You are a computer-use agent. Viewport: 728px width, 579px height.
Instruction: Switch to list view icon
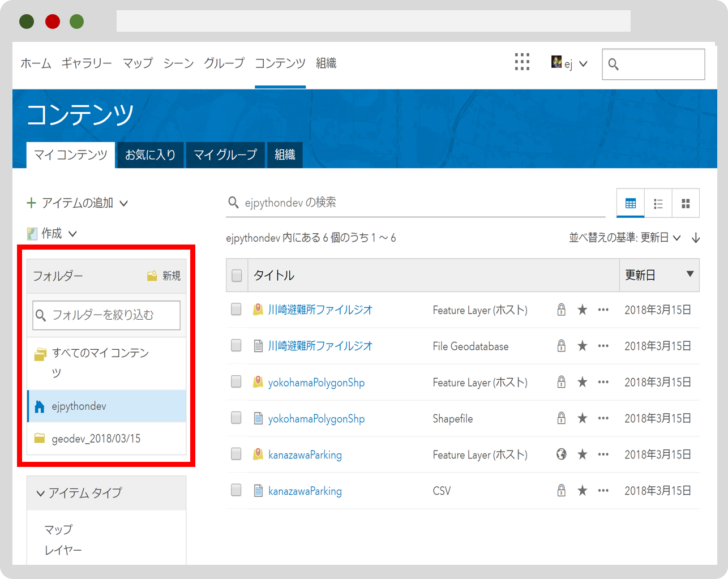tap(658, 203)
